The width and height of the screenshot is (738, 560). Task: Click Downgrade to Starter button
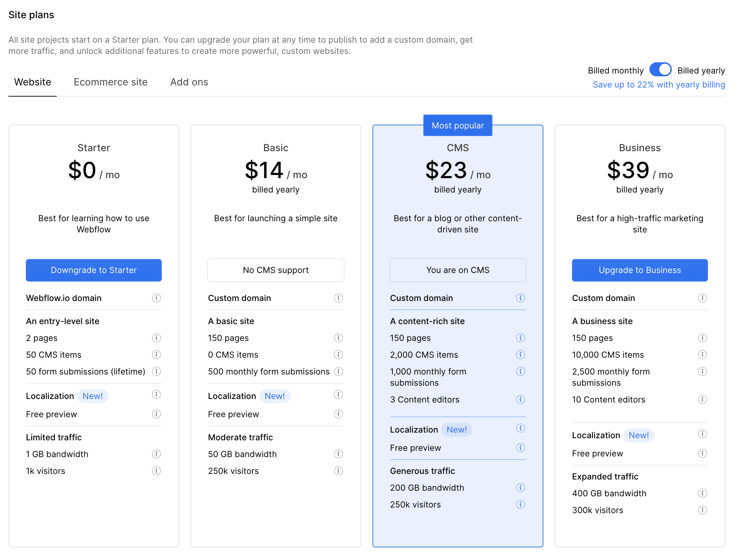[94, 270]
